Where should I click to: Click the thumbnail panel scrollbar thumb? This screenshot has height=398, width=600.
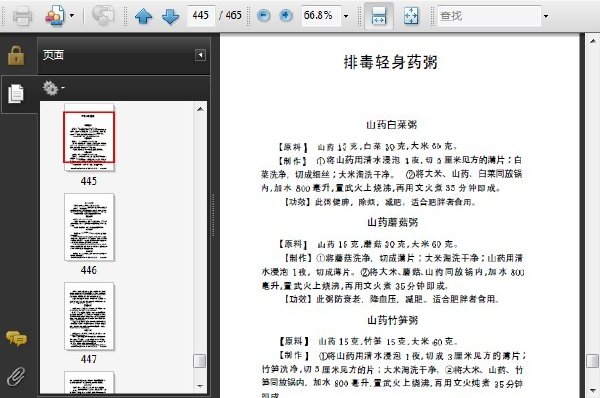(200, 360)
